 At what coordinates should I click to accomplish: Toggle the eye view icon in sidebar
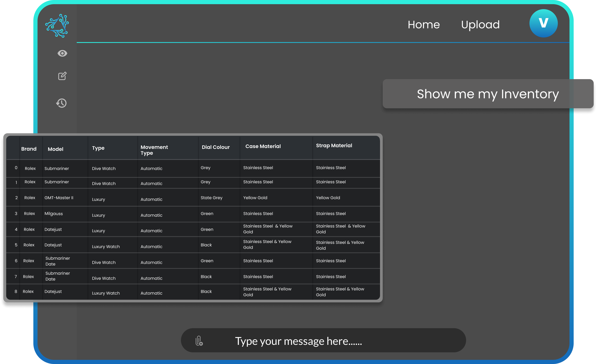[x=62, y=53]
